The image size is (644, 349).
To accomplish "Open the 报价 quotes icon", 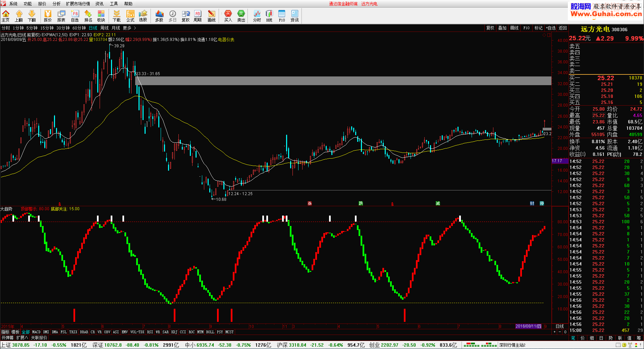I will point(48,16).
